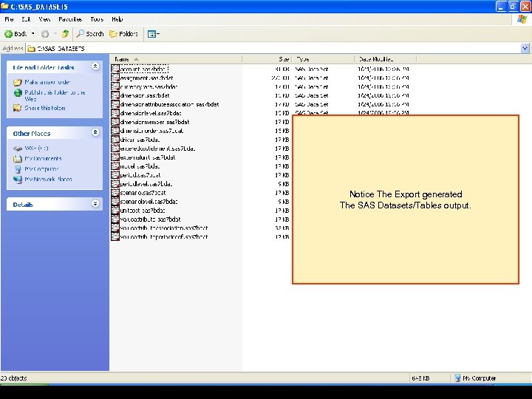Select the assignment.sas7bdat file icon
Screen dimensions: 532x399
coord(115,78)
